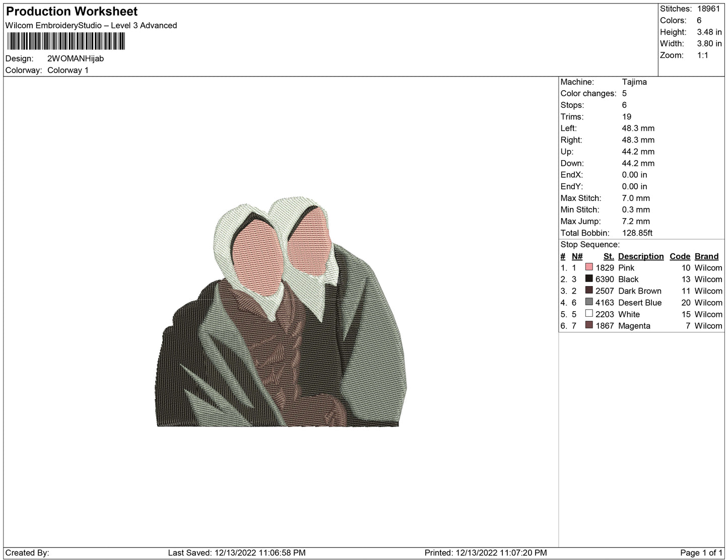Click the N# column header
Screen dimensions: 728x560
[x=577, y=256]
